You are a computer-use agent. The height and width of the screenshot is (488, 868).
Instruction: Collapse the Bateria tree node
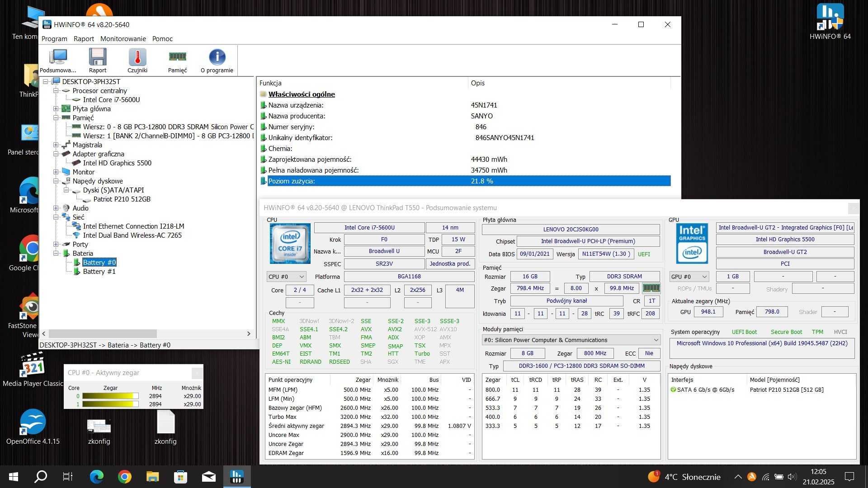pyautogui.click(x=56, y=253)
